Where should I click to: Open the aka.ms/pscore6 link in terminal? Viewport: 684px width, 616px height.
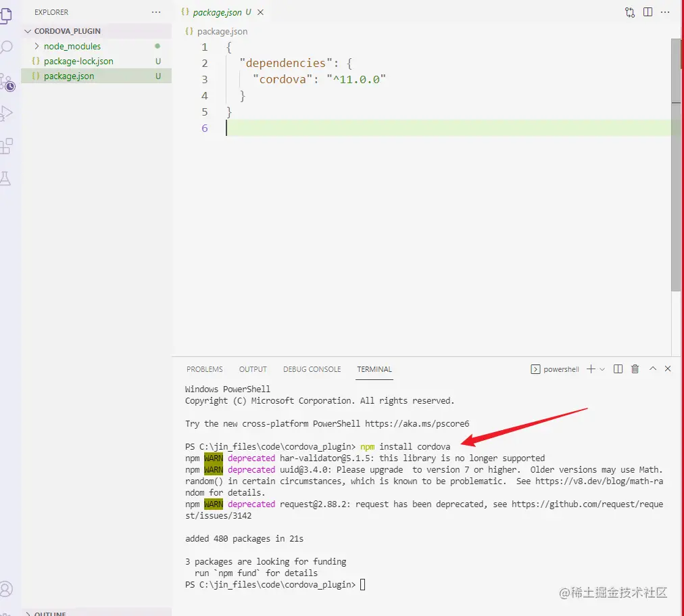(417, 423)
